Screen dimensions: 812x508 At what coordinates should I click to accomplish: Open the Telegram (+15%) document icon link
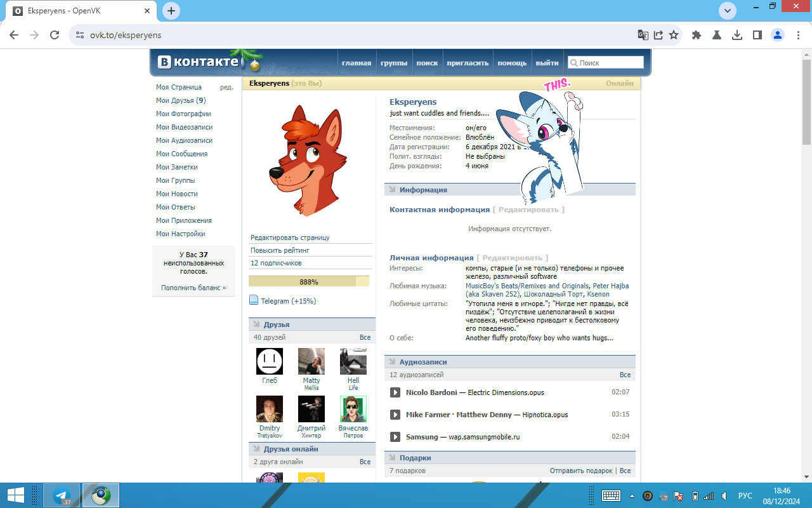point(254,300)
